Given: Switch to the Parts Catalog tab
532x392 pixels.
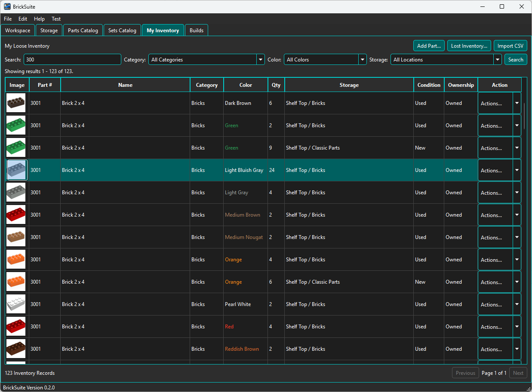Looking at the screenshot, I should tap(83, 31).
